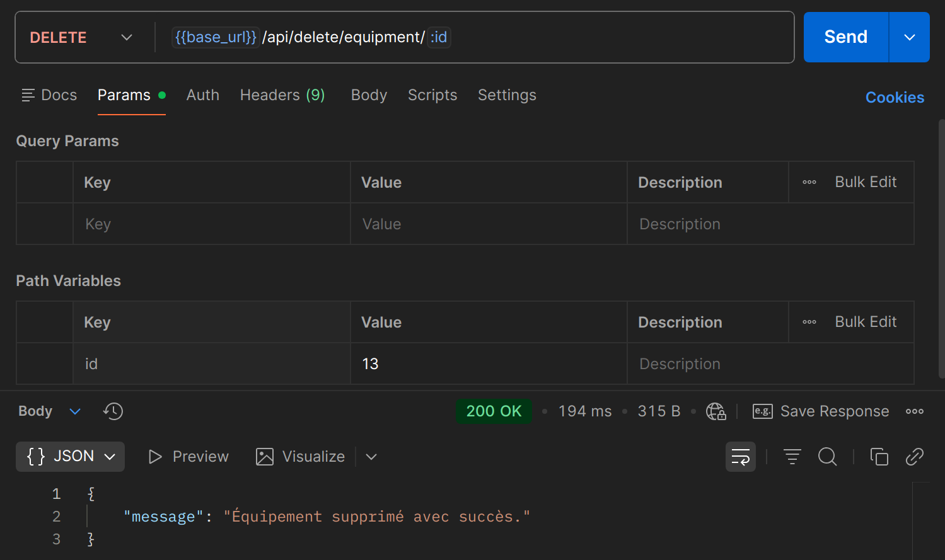This screenshot has width=945, height=560.
Task: Click the Save Response button
Action: [x=821, y=411]
